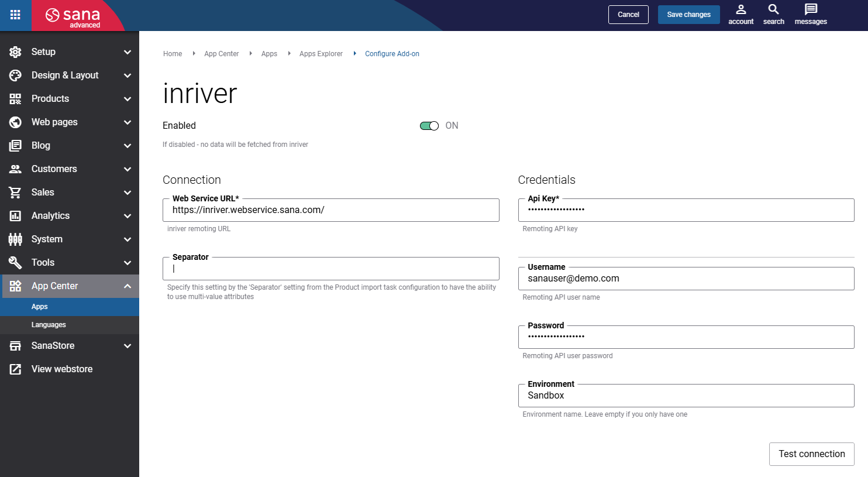Viewport: 868px width, 477px height.
Task: Click the Sales cart icon
Action: point(15,193)
